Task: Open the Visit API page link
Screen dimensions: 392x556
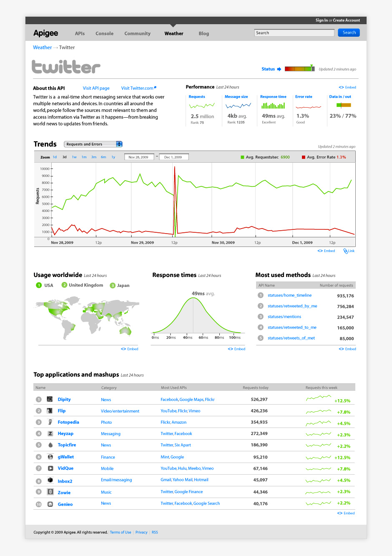Action: click(x=96, y=88)
